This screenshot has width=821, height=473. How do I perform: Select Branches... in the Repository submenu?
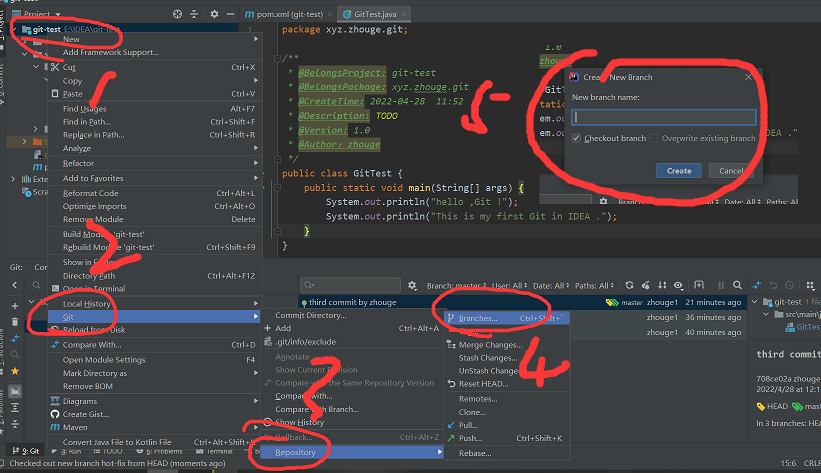477,318
